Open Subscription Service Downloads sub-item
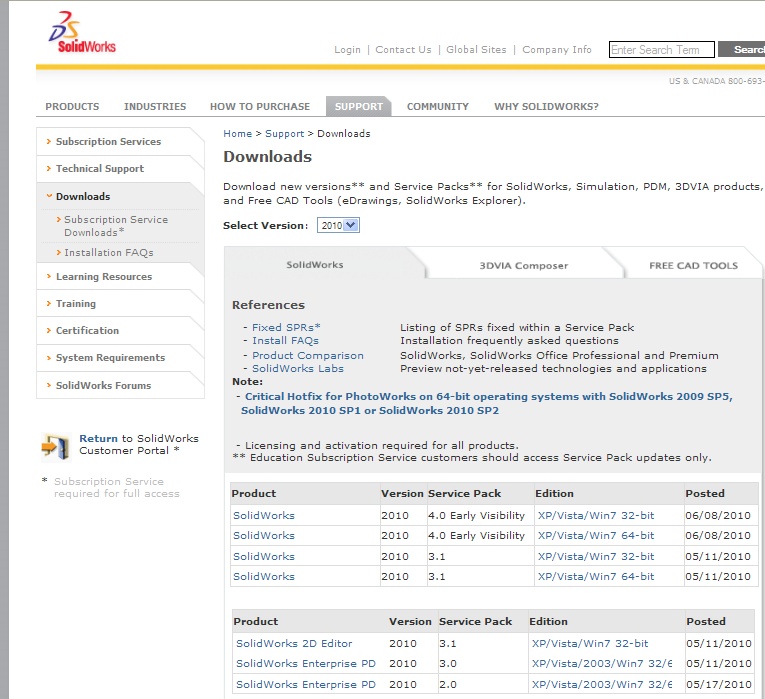 [x=116, y=226]
